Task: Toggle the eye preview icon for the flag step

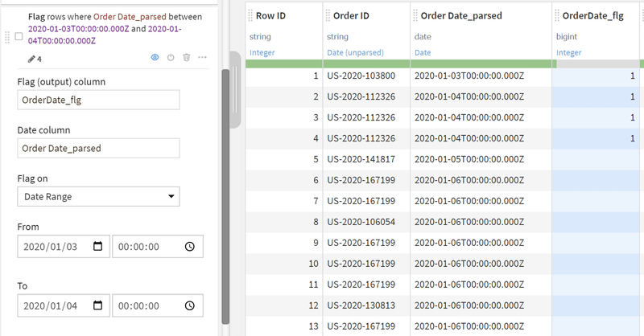Action: (155, 57)
